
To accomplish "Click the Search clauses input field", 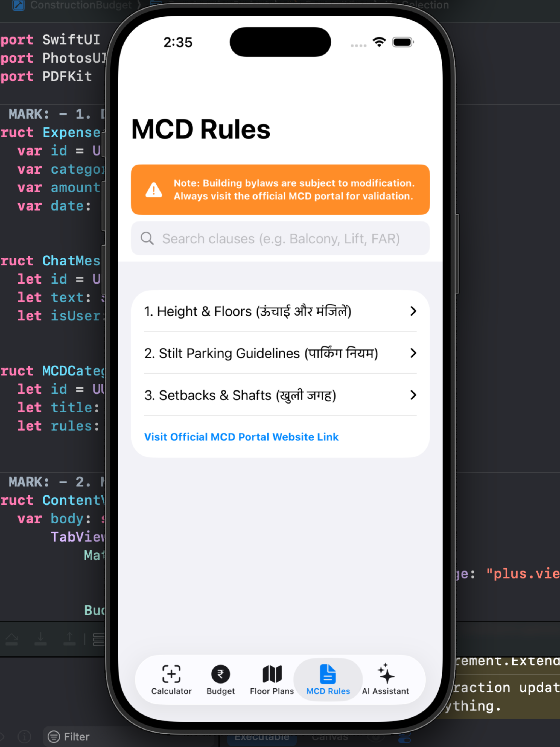I will pyautogui.click(x=280, y=238).
